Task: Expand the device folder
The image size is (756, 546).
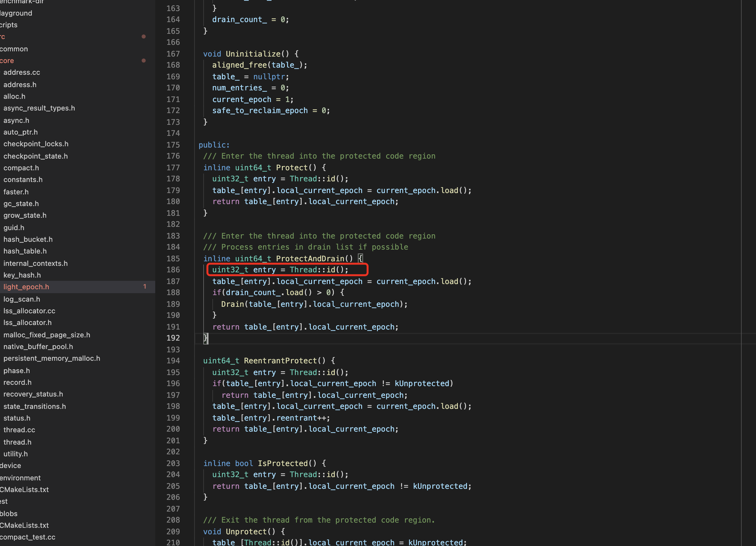Action: point(11,466)
